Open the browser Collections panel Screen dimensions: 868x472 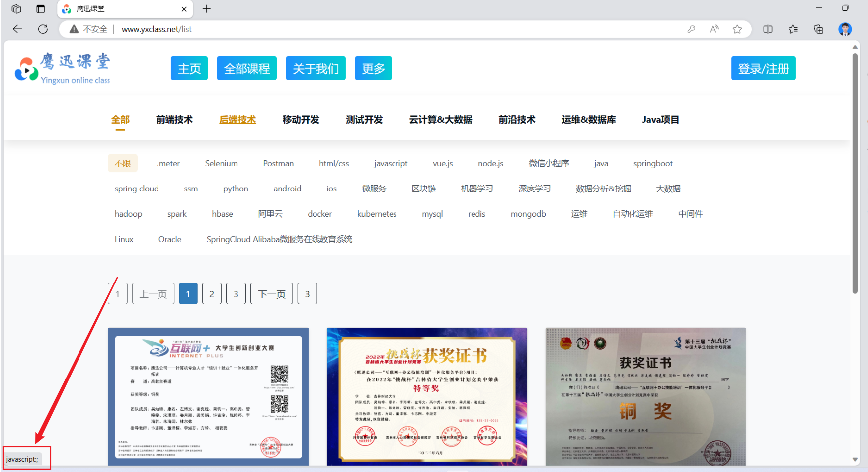793,29
